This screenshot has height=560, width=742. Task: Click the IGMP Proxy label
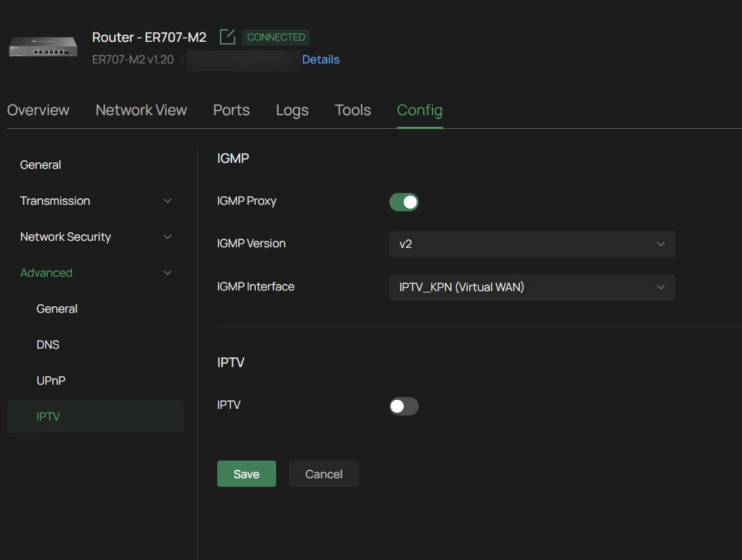tap(247, 201)
